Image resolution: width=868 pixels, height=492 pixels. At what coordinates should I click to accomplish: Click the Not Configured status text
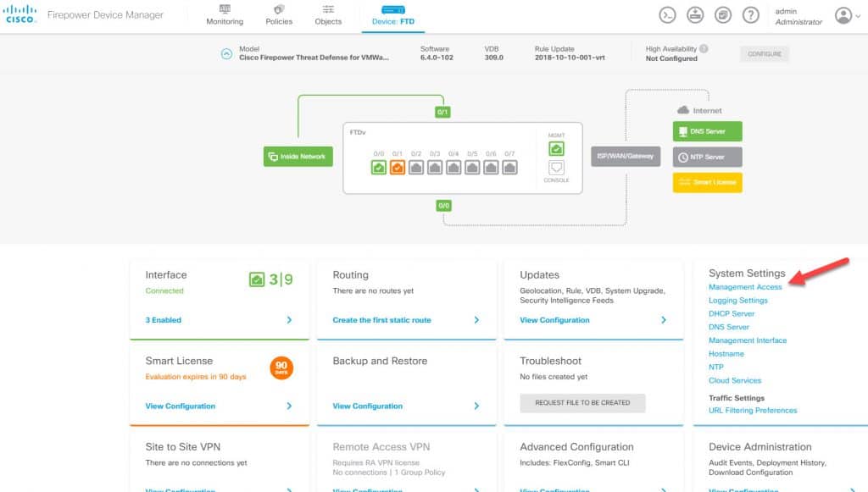point(671,58)
